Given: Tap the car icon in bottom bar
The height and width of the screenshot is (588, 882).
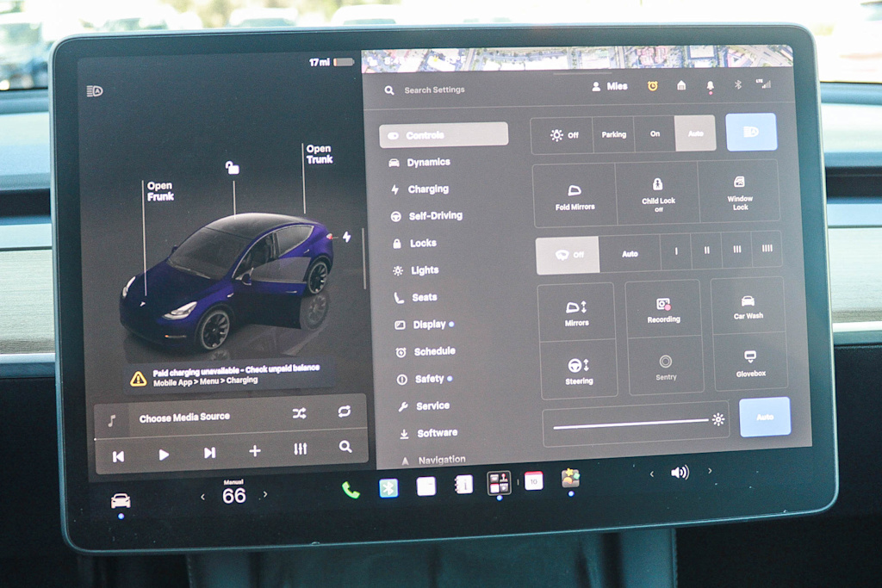Looking at the screenshot, I should pyautogui.click(x=121, y=501).
